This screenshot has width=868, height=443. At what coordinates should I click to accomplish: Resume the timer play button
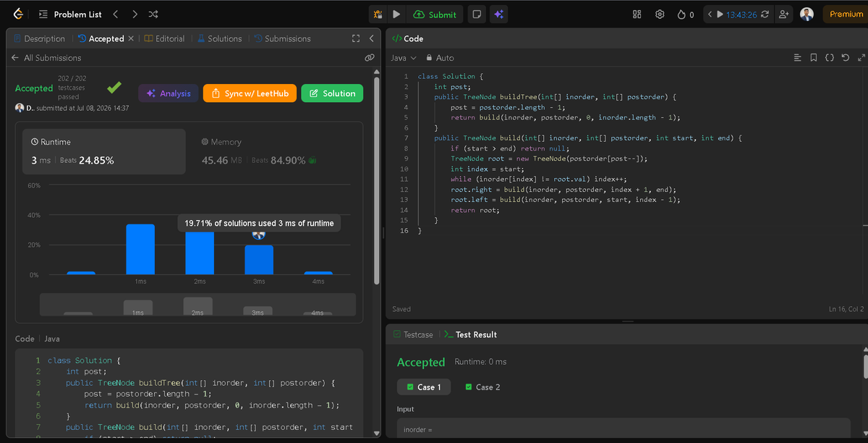coord(720,14)
